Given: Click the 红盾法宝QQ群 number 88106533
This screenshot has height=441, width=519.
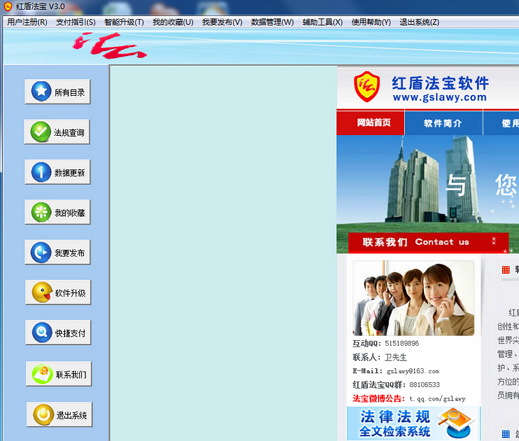Looking at the screenshot, I should [424, 385].
